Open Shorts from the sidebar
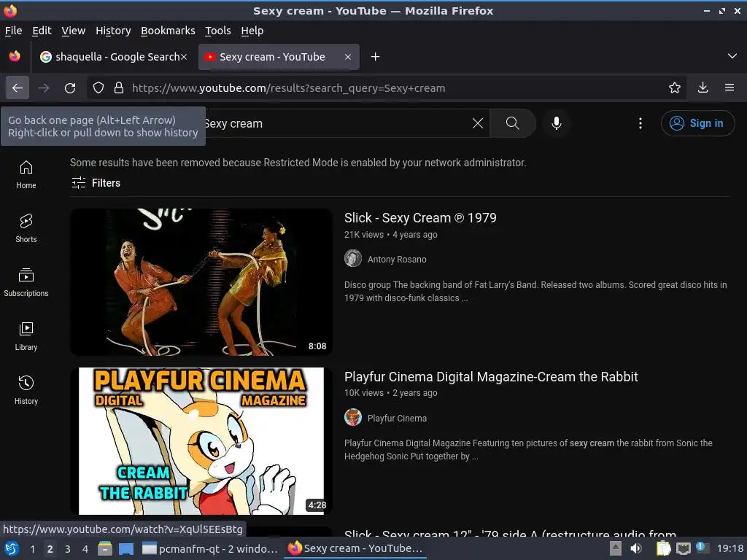The height and width of the screenshot is (560, 747). point(26,228)
